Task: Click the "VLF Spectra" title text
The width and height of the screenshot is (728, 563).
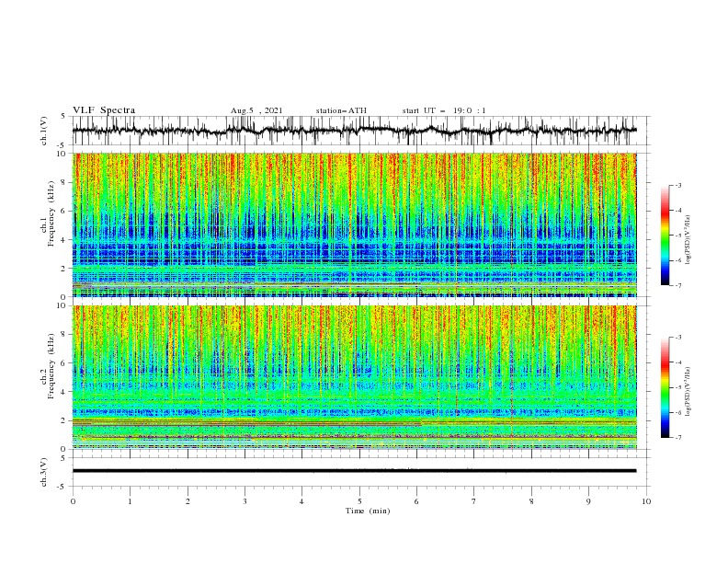Action: pos(104,110)
